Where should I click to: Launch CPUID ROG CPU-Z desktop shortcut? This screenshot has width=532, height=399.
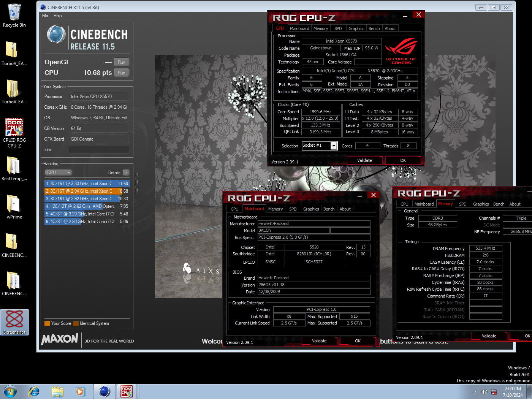(x=14, y=132)
